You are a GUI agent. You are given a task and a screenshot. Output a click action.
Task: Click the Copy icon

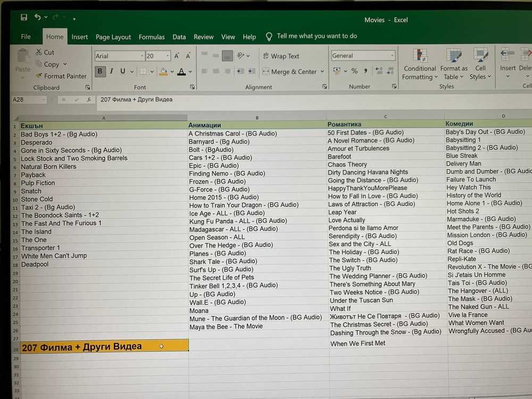[39, 64]
